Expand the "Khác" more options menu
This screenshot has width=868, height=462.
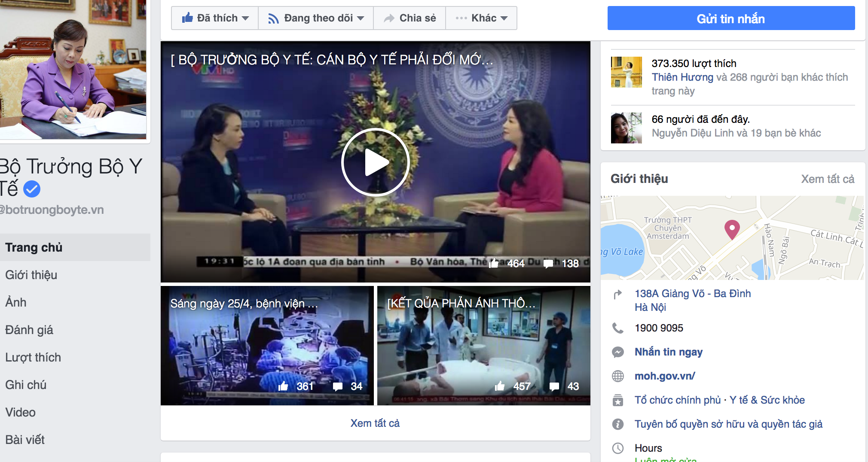point(481,18)
